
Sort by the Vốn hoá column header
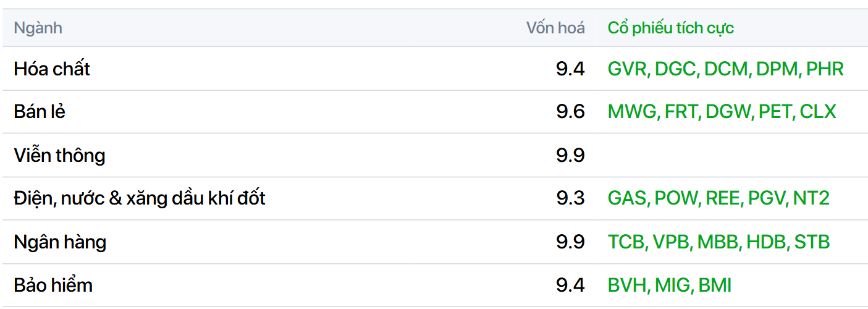[555, 28]
